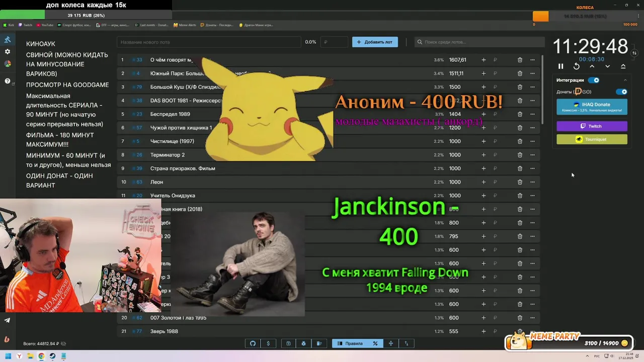Reset the timer with circular arrow
Viewport: 644px width, 362px height.
577,66
